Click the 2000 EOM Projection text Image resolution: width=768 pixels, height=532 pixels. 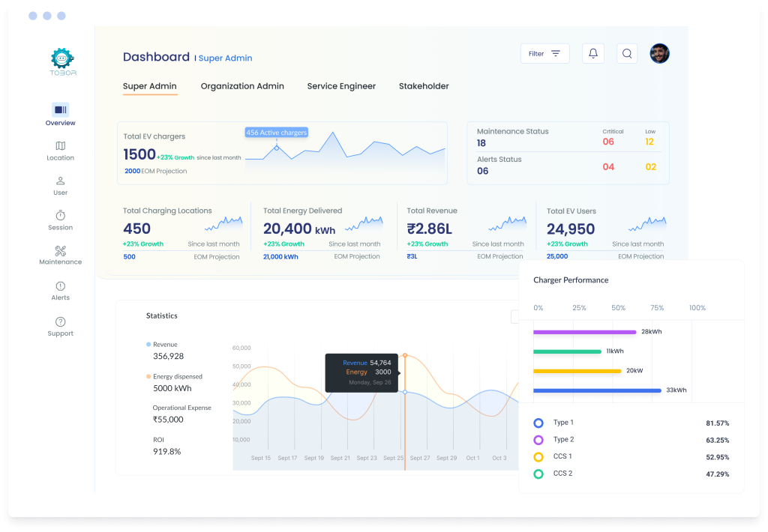(x=156, y=171)
